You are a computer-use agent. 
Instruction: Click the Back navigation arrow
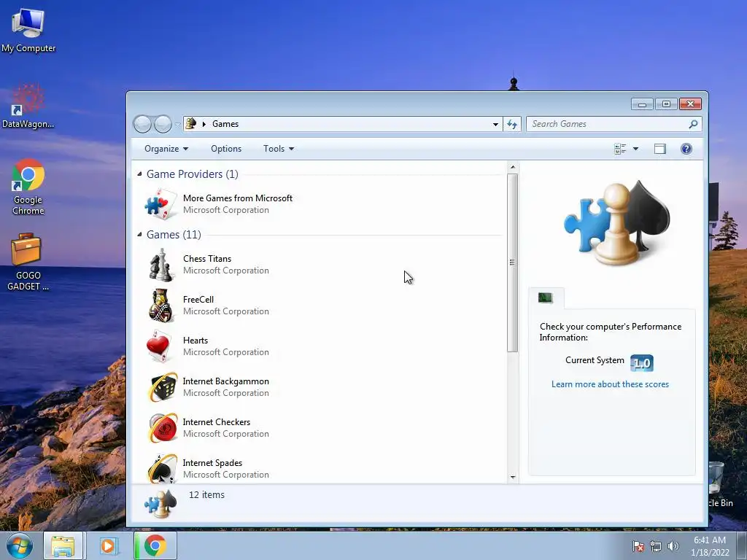142,124
